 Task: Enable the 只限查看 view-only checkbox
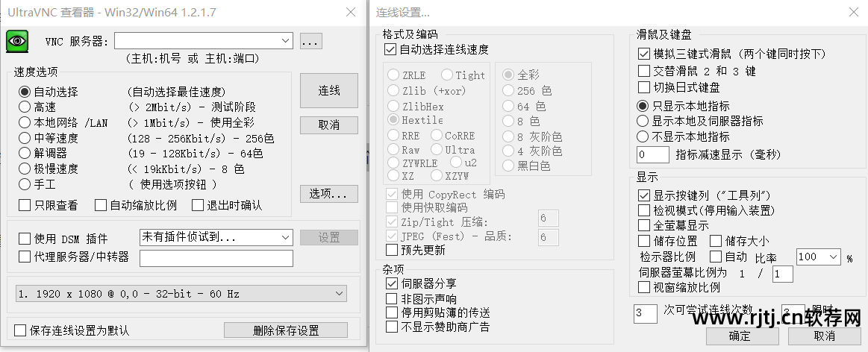point(25,205)
